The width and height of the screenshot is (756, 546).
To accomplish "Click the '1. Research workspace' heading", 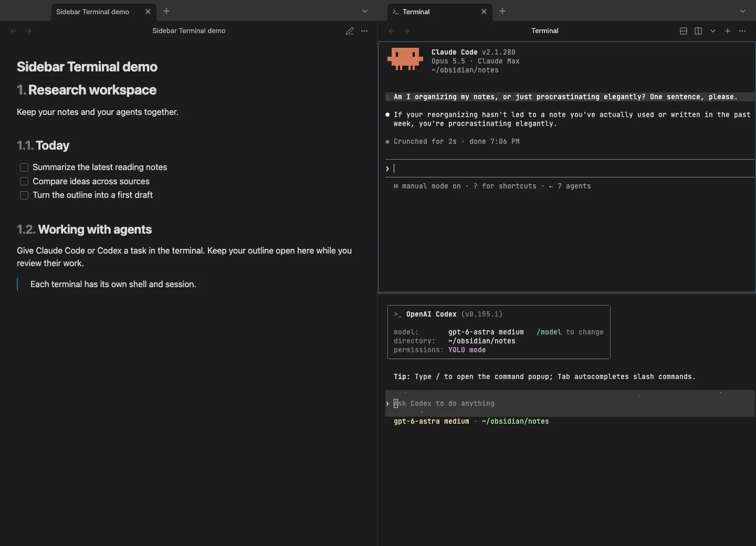I will [x=87, y=90].
